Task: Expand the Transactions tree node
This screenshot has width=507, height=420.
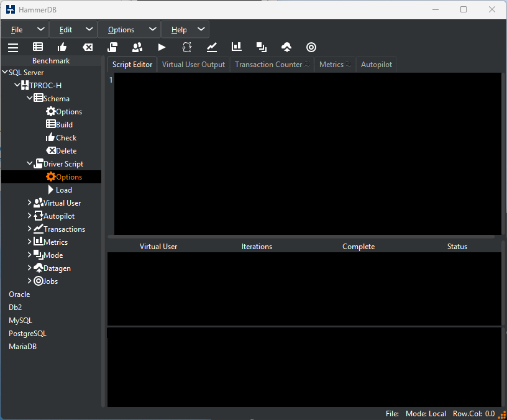Action: pos(29,229)
